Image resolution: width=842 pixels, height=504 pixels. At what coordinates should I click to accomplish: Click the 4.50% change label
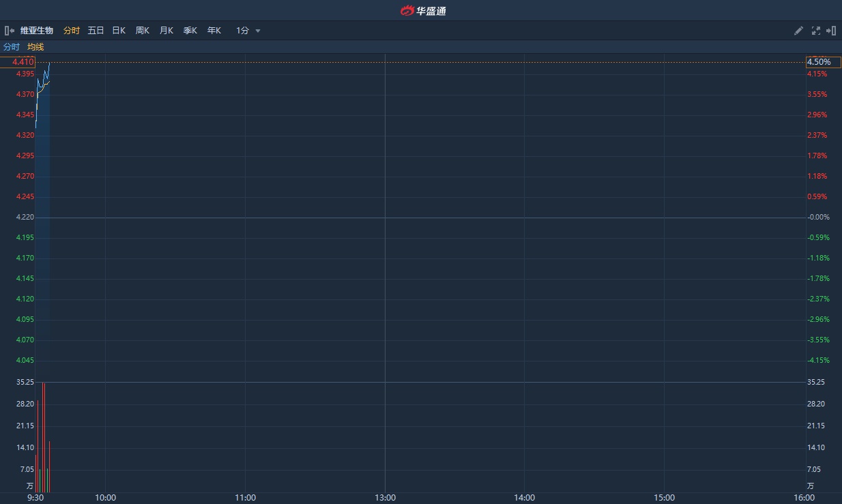(819, 62)
